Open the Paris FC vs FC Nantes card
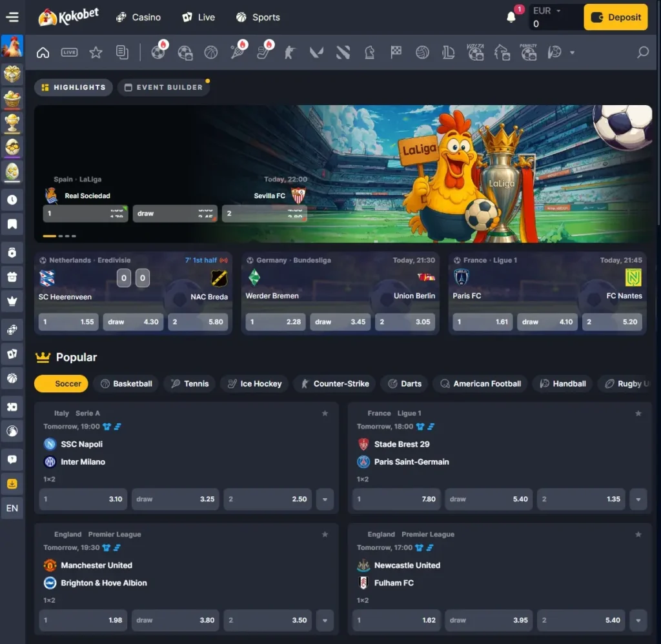Image resolution: width=661 pixels, height=644 pixels. [x=547, y=294]
